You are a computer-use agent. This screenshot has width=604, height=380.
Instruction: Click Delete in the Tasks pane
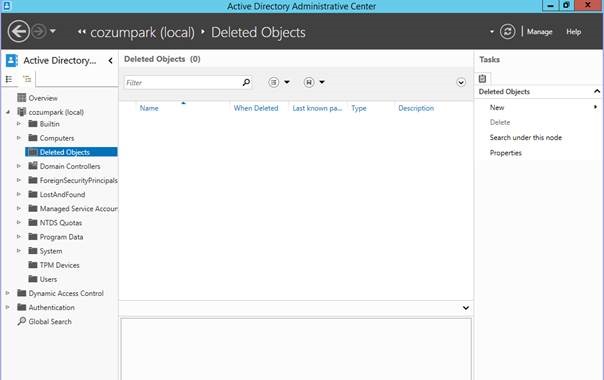coord(500,122)
